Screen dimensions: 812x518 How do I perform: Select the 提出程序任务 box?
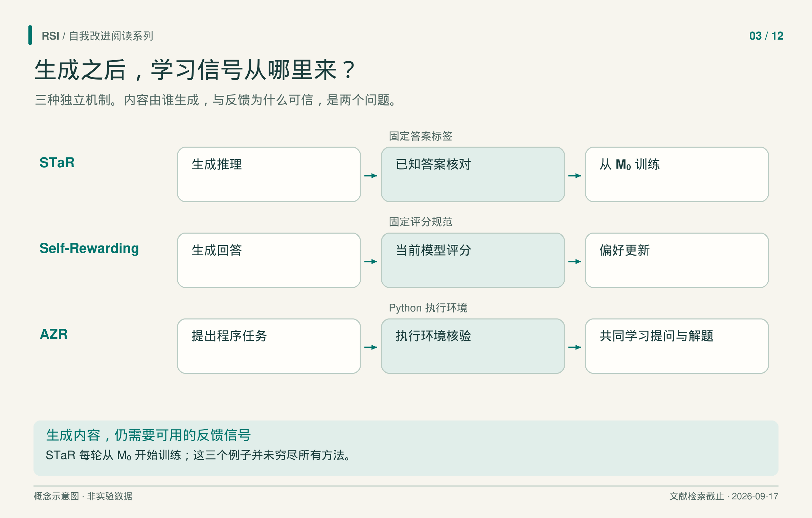[x=269, y=346]
